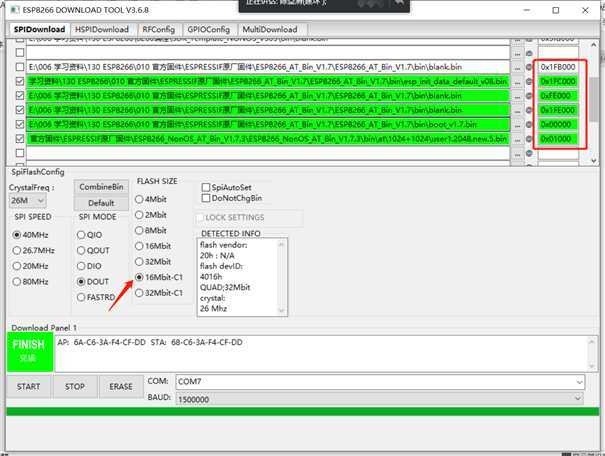Browse file for the 0x01000 row
This screenshot has width=605, height=456.
(517, 139)
